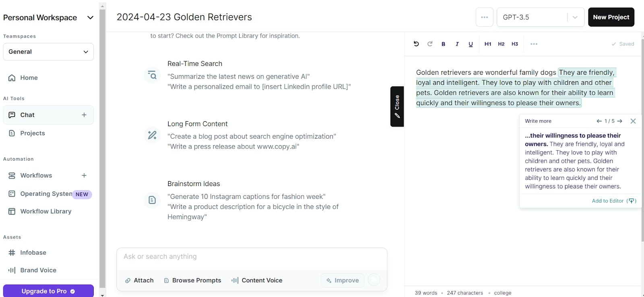Image resolution: width=644 pixels, height=297 pixels.
Task: Add a new chat with plus icon
Action: tap(84, 115)
